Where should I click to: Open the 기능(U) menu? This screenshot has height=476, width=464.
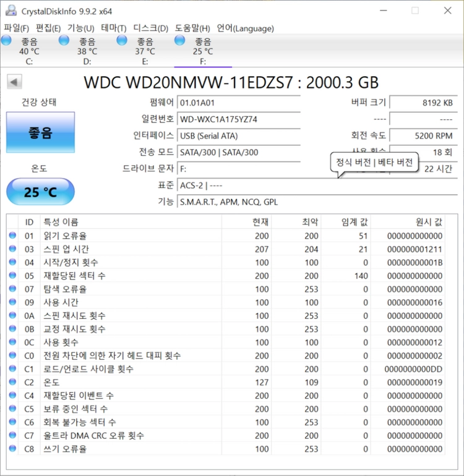pos(81,28)
